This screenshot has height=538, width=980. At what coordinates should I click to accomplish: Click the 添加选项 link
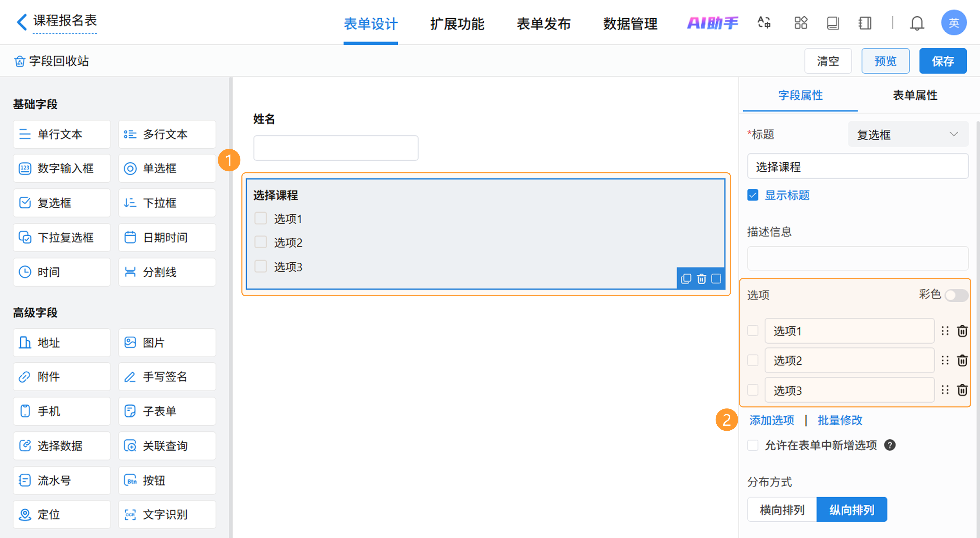pos(771,420)
